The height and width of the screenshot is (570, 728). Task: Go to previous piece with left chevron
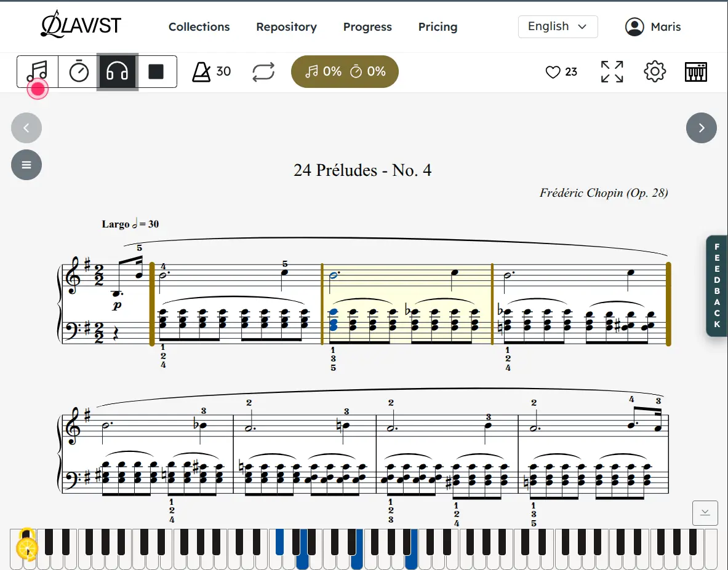tap(26, 127)
